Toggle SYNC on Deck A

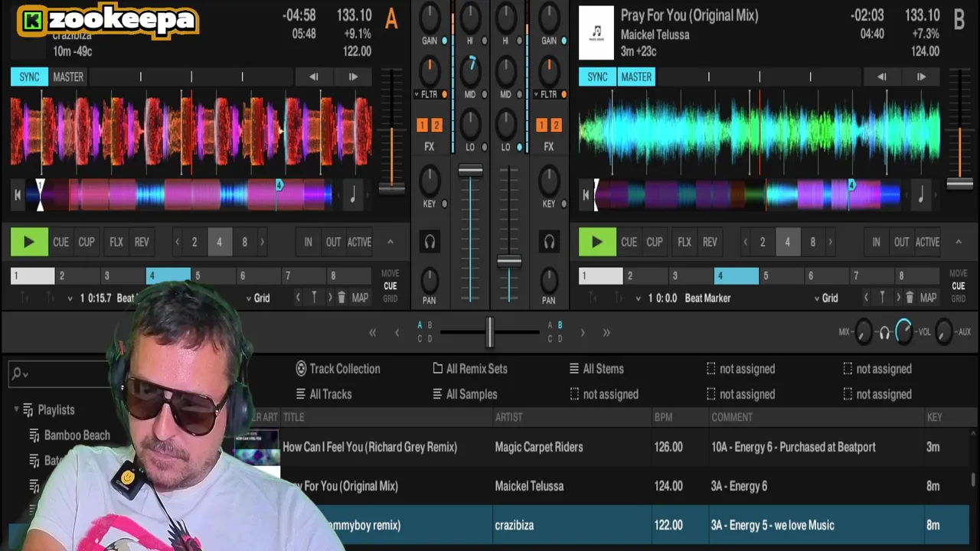click(x=29, y=77)
